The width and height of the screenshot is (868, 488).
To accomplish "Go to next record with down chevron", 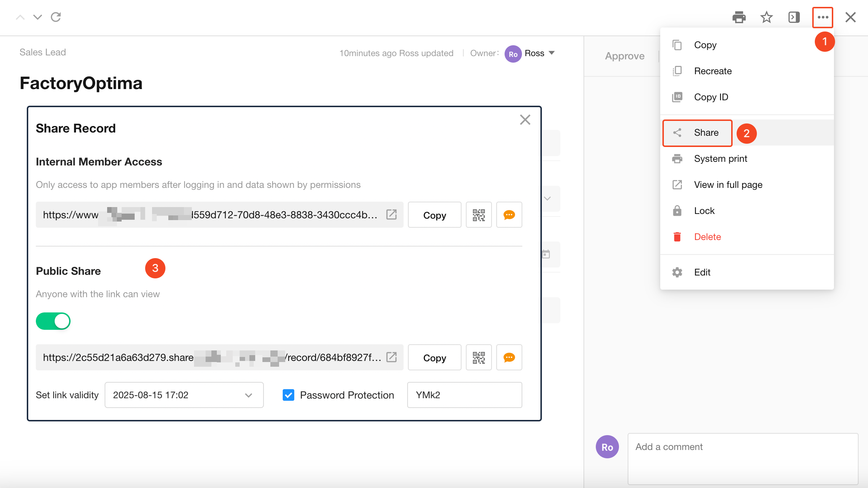I will click(37, 17).
